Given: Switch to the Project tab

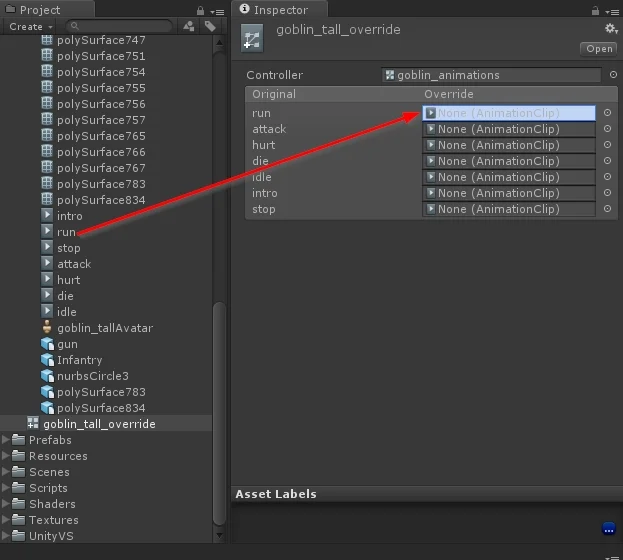Looking at the screenshot, I should coord(38,9).
